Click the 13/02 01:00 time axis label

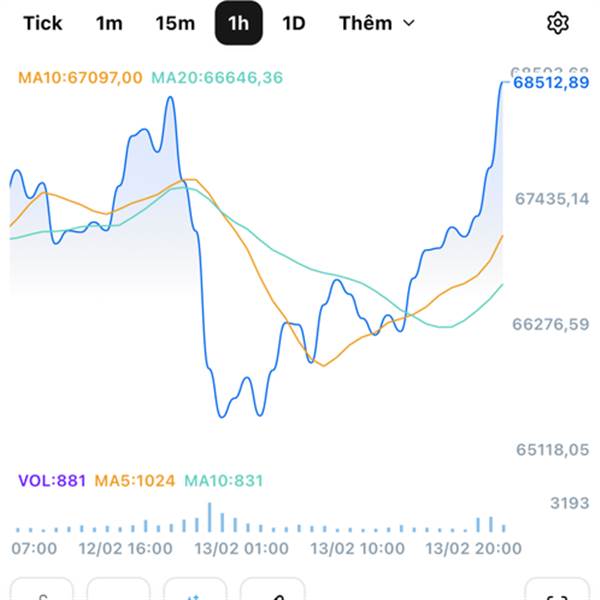pos(241,549)
